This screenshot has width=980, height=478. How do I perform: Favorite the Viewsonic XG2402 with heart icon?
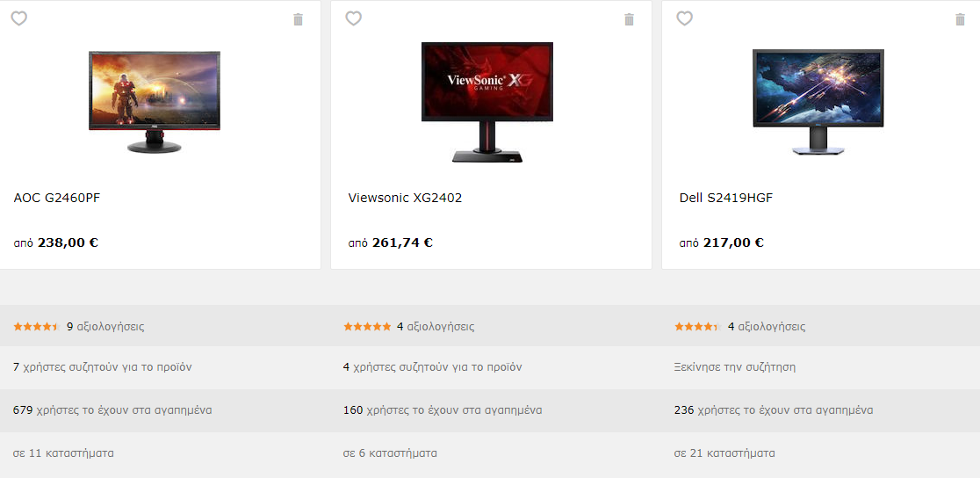[x=354, y=18]
